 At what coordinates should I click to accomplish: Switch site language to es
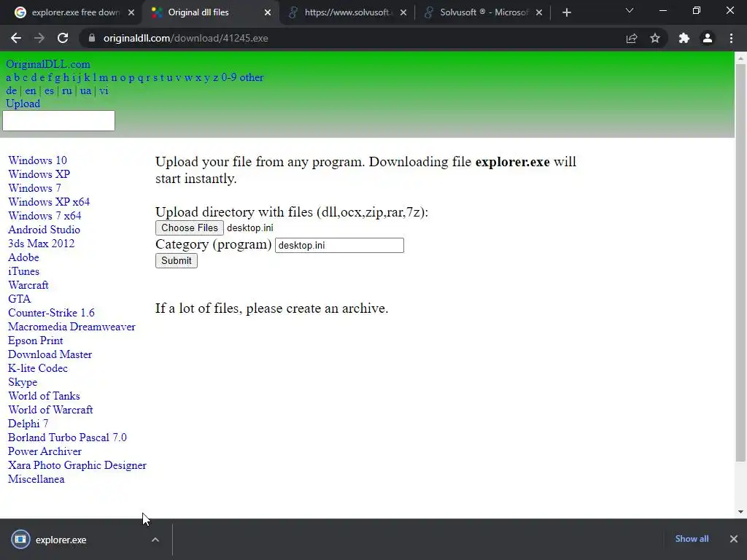coord(49,90)
